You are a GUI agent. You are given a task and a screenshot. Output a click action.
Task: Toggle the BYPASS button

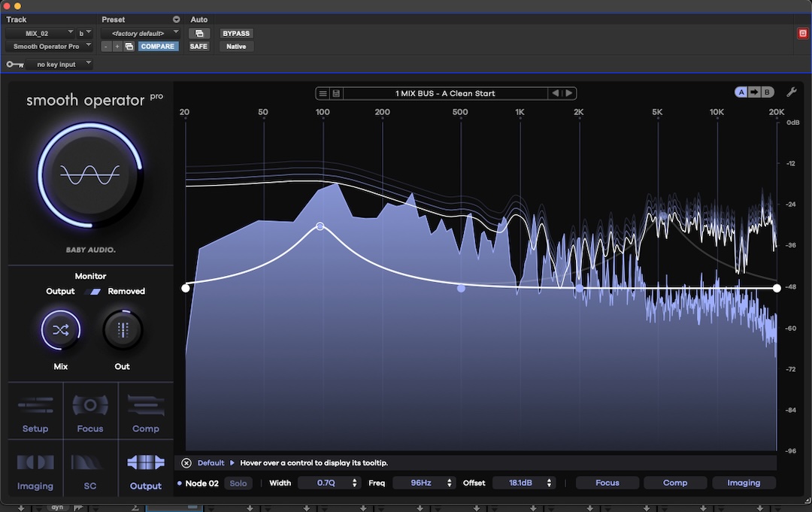(x=236, y=34)
